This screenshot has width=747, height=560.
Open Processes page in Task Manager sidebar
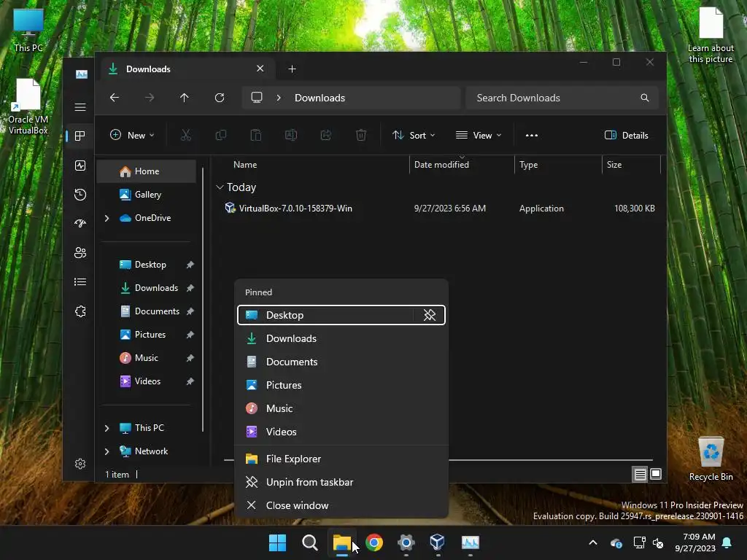80,136
